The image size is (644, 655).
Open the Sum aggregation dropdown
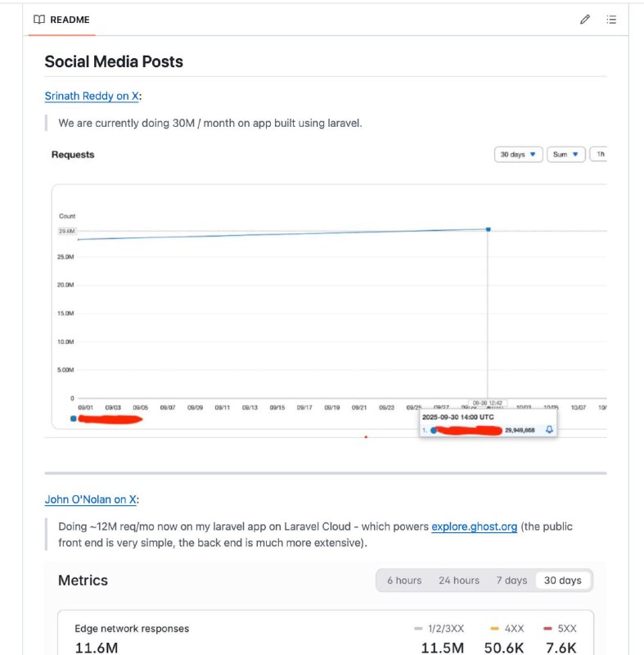click(x=565, y=154)
